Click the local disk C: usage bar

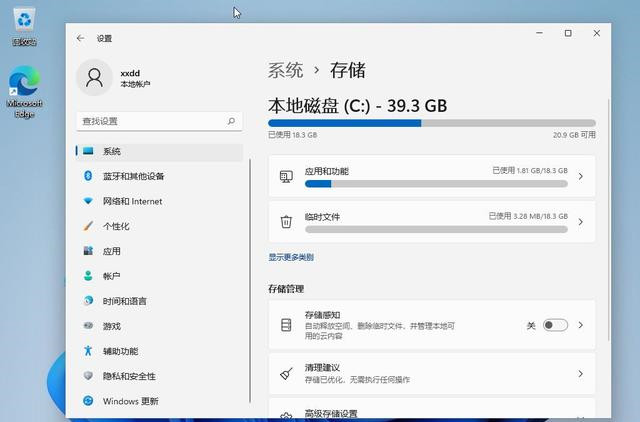pyautogui.click(x=432, y=123)
